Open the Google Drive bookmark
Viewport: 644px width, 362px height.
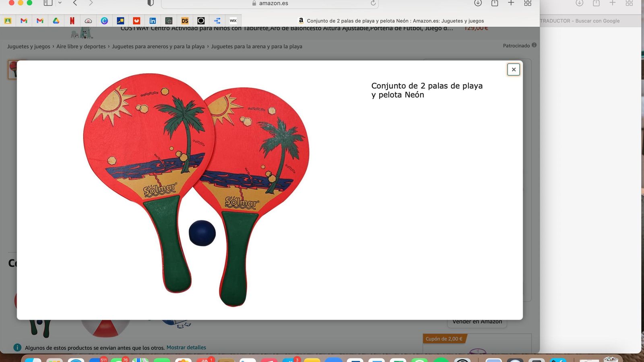click(x=56, y=21)
